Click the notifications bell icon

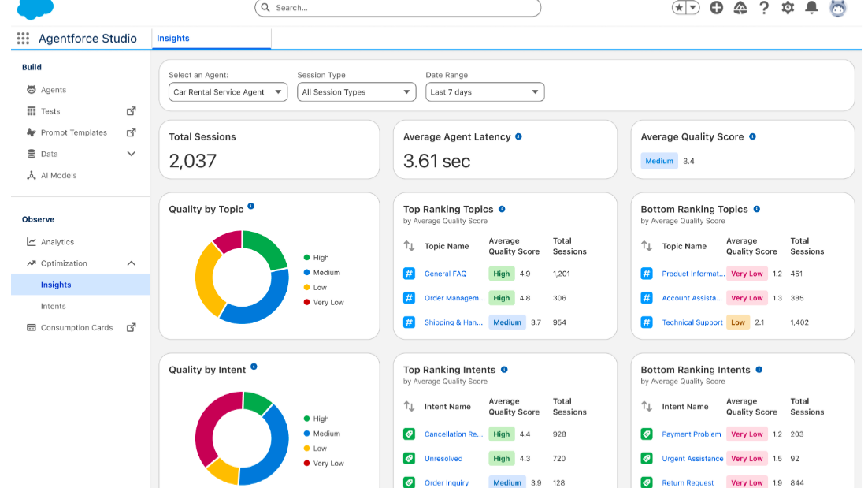pos(812,8)
